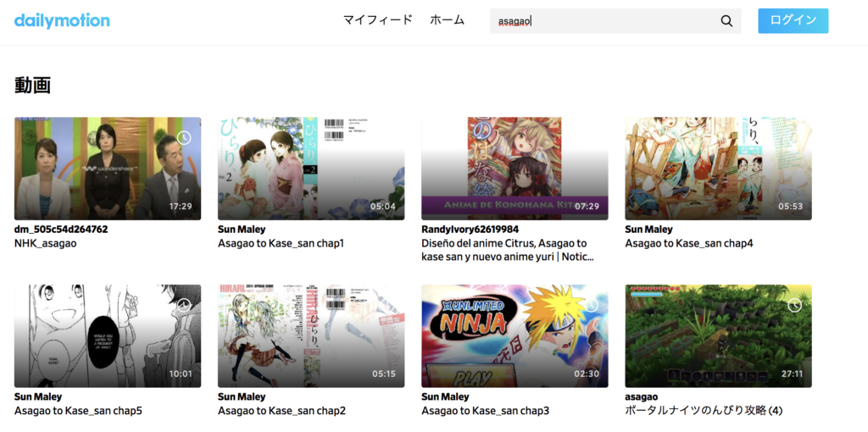
Task: Open Sun Maley channel above chap2 title
Action: pos(242,397)
